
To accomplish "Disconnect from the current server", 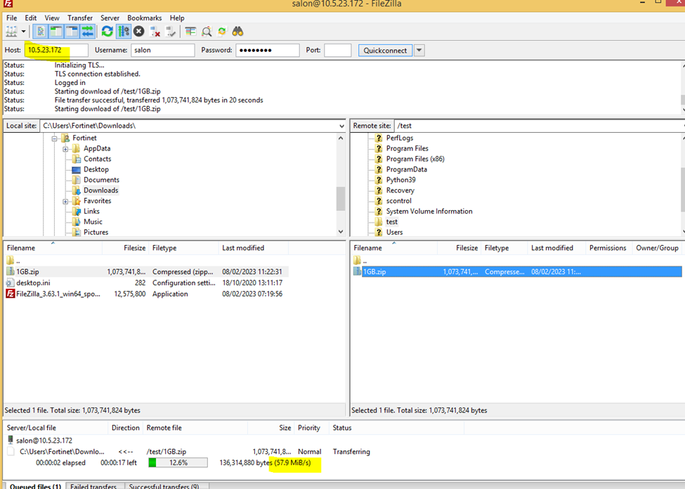I will (155, 31).
